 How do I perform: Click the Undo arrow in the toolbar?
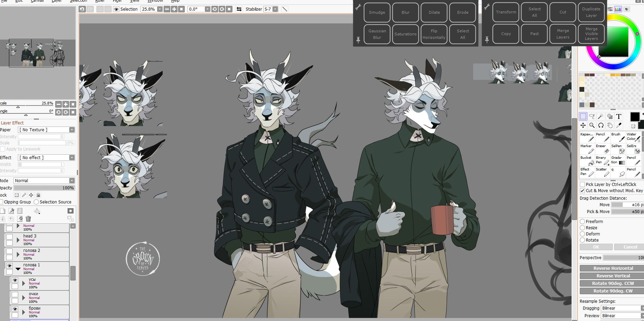coord(82,9)
